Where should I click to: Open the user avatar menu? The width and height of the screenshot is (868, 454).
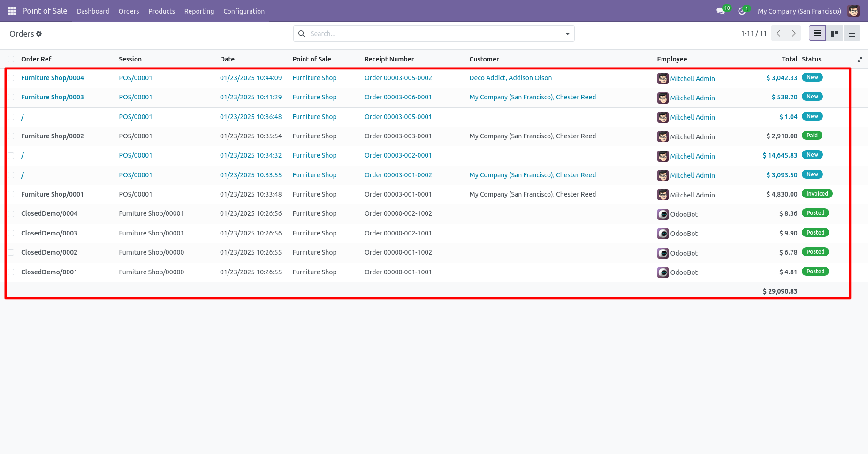[x=853, y=11]
